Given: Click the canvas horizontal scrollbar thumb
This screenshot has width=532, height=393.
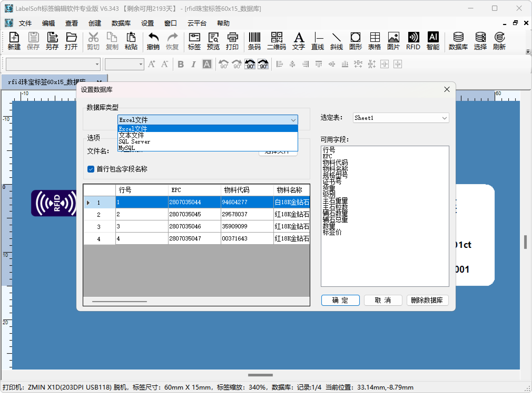Looking at the screenshot, I should [260, 375].
